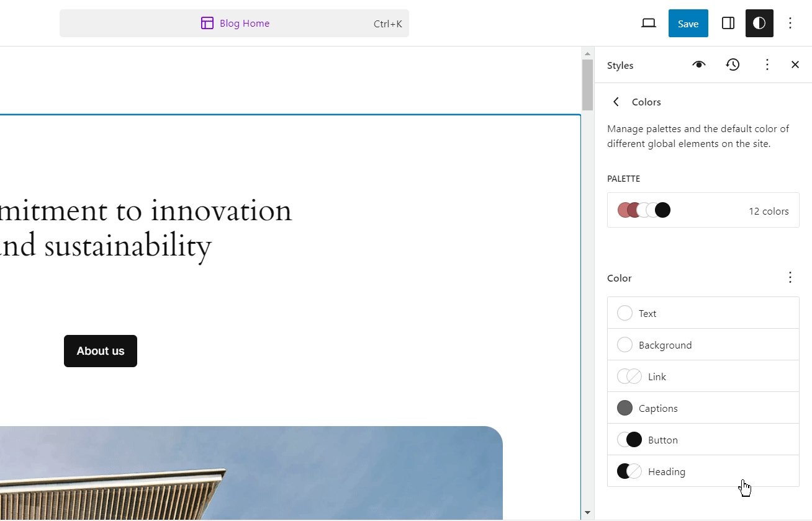The width and height of the screenshot is (812, 521).
Task: Click the canvas scrollbar up arrow
Action: click(x=587, y=53)
